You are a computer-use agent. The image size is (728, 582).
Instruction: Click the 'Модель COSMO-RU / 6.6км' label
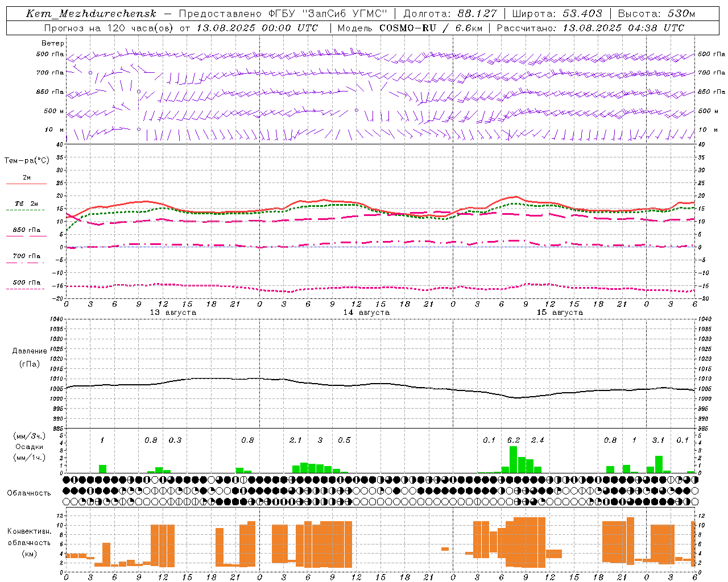click(410, 28)
